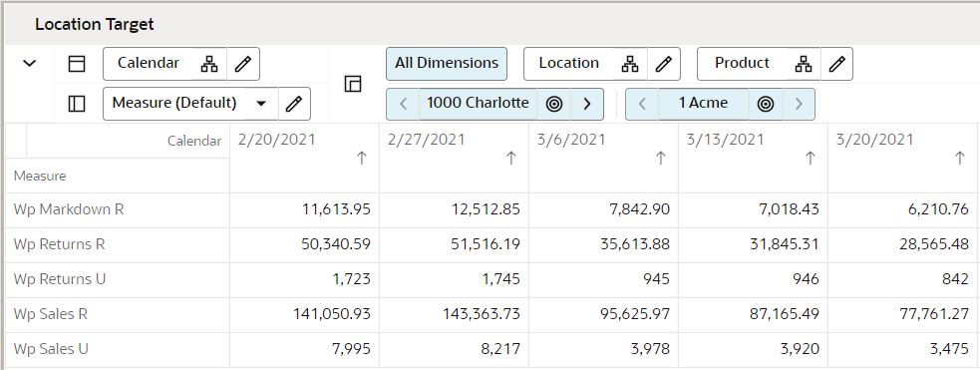Select the 2/27/2021 column header

(454, 159)
